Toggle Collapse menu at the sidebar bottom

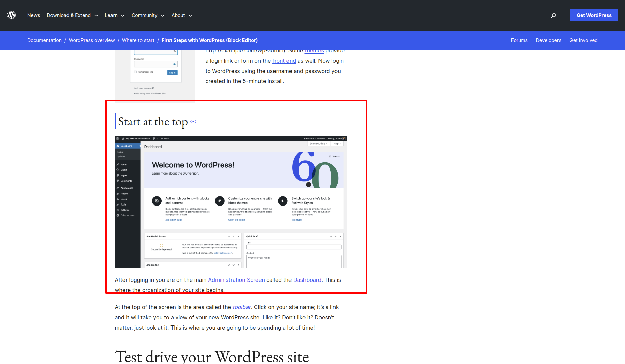[x=119, y=215]
